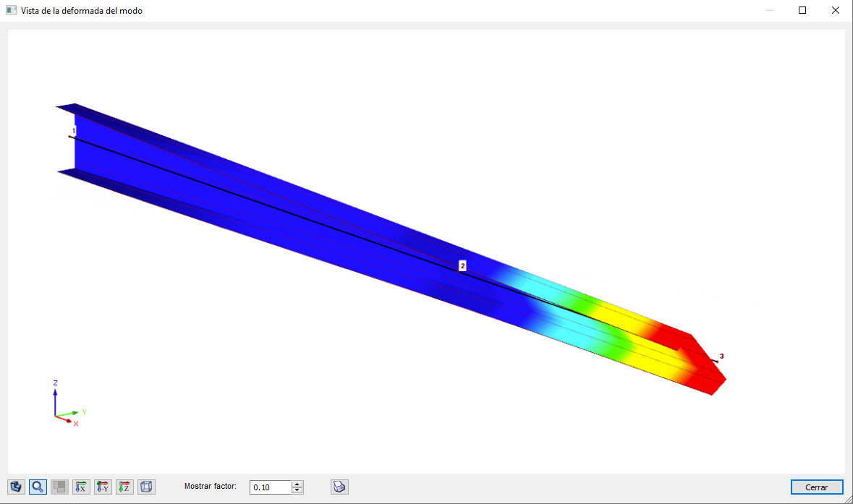This screenshot has height=504, width=853.
Task: Click the greyed overlapping squares icon
Action: [x=59, y=487]
